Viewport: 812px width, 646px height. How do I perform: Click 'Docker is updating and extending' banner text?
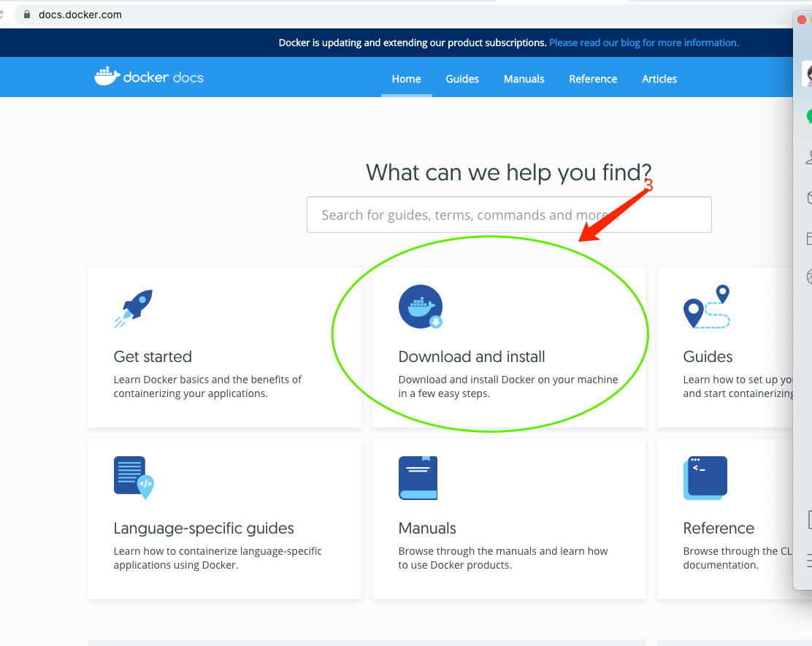(413, 42)
